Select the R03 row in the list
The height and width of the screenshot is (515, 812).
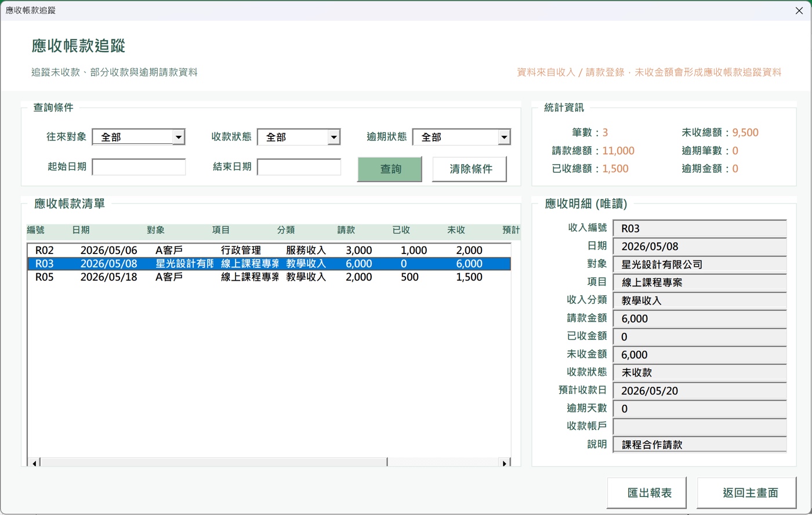[x=269, y=264]
